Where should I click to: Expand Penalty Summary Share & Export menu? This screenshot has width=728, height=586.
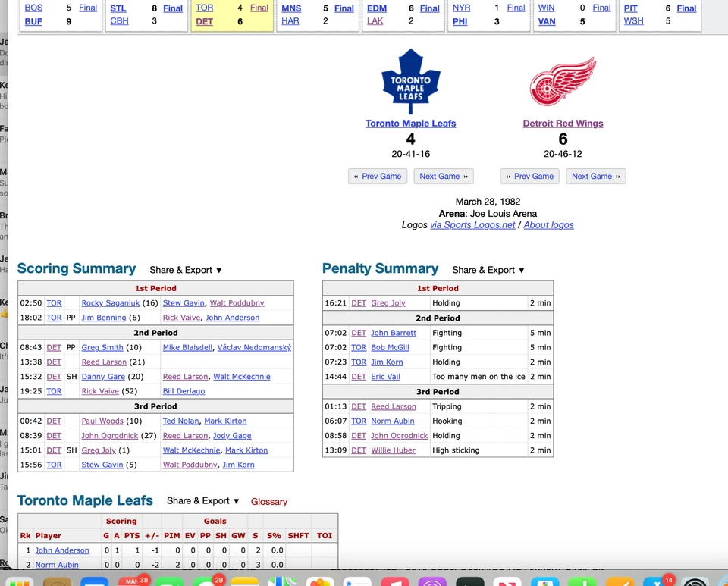[488, 270]
